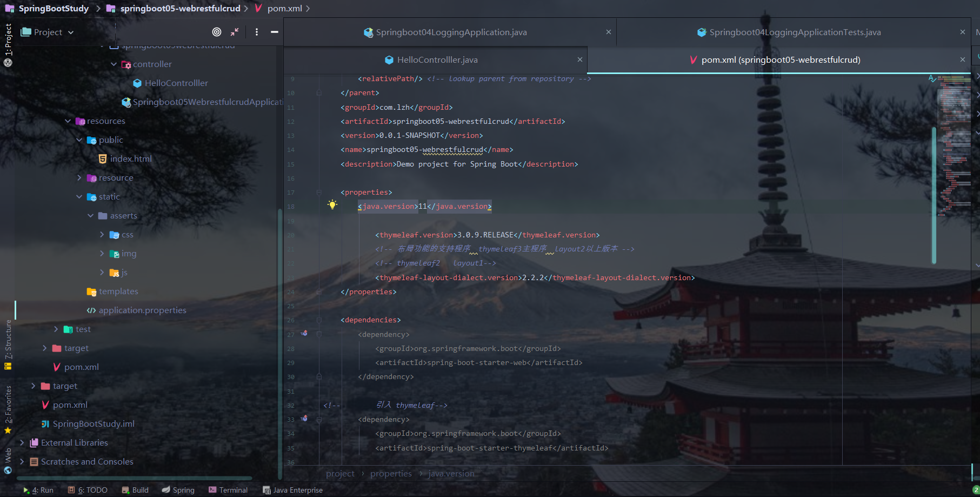980x497 pixels.
Task: Open the 6: TODO tool window
Action: 88,490
